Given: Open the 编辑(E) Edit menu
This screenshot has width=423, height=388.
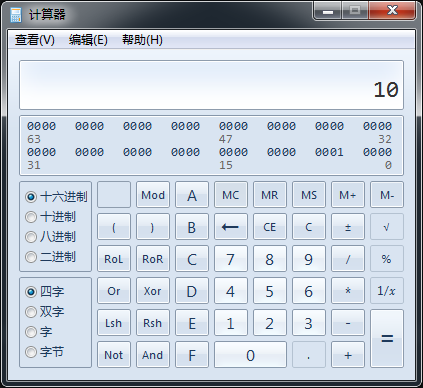Looking at the screenshot, I should [x=88, y=40].
